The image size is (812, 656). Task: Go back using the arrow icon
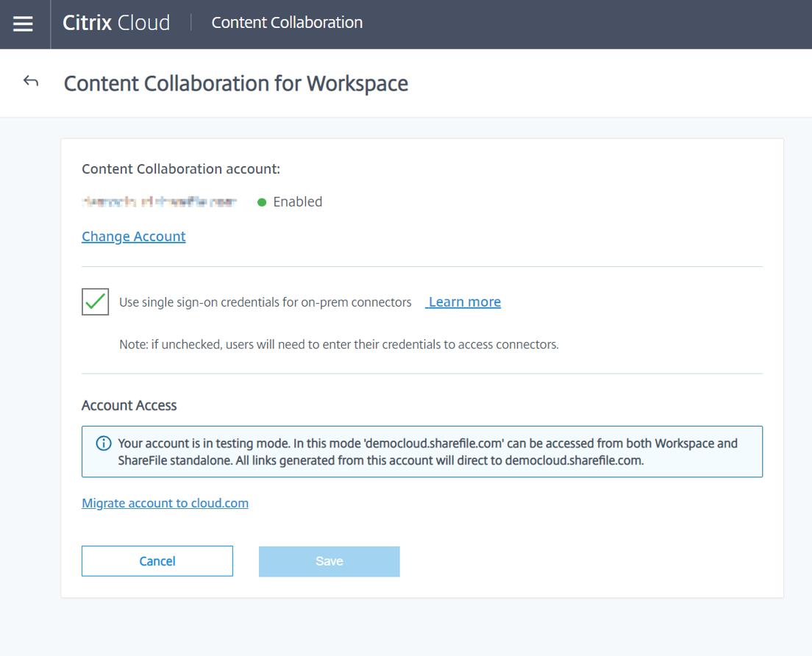coord(31,82)
